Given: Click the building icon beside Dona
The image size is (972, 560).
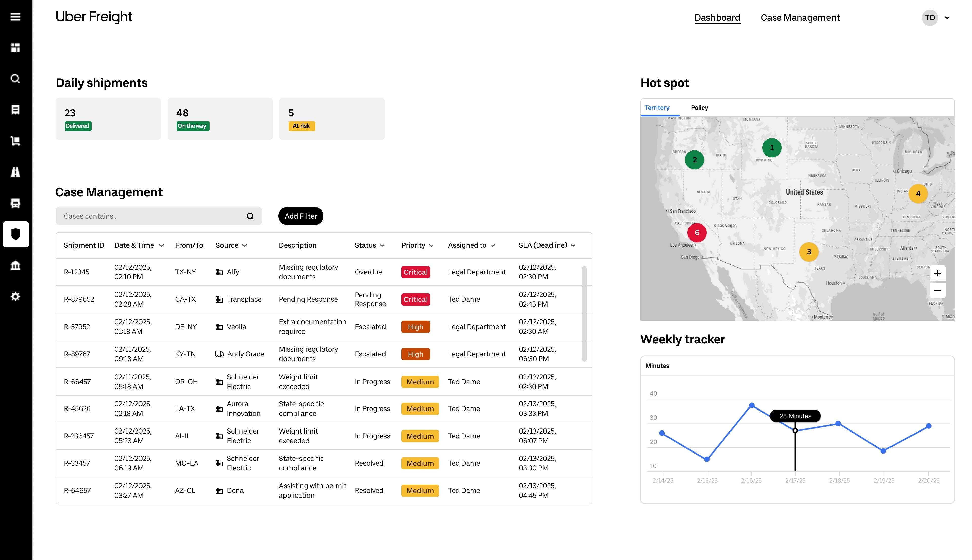Looking at the screenshot, I should [219, 490].
